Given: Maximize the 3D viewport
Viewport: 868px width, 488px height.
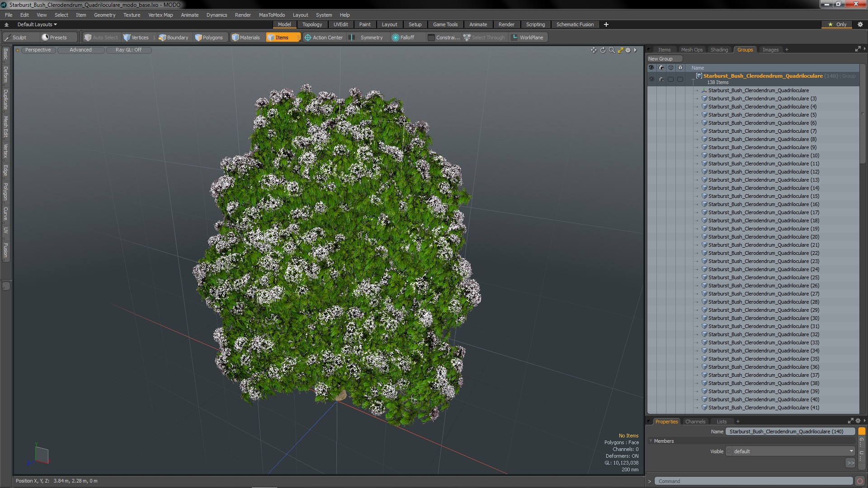Looking at the screenshot, I should coord(620,50).
